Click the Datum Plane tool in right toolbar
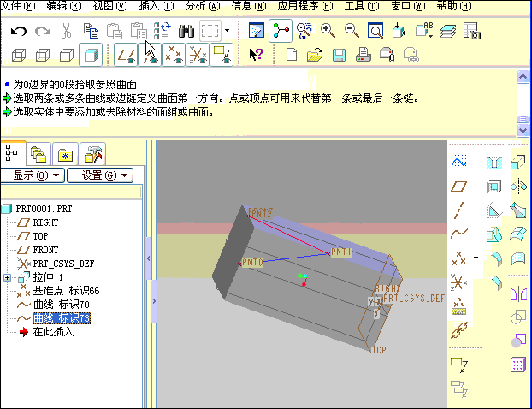Viewport: 532px width, 409px height. [x=458, y=187]
